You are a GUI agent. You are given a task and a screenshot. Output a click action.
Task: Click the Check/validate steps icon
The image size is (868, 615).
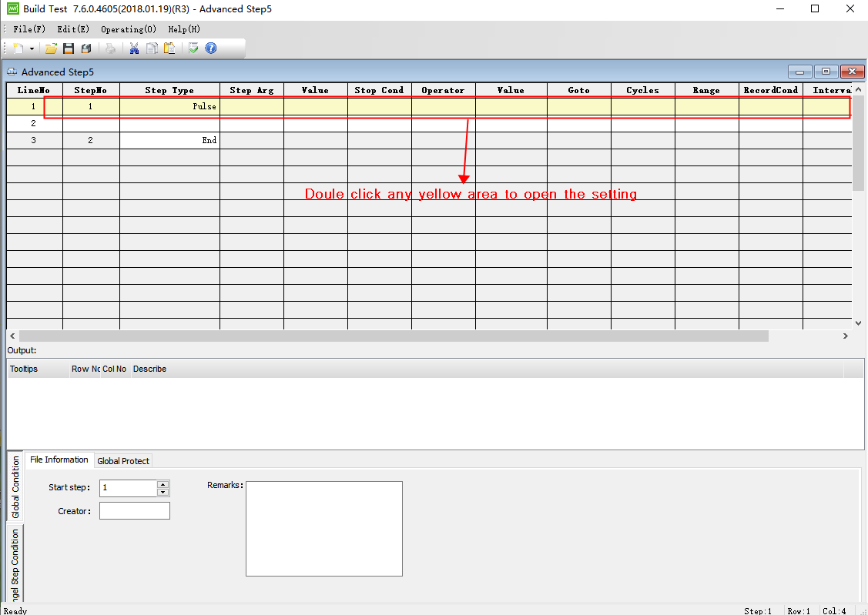(x=193, y=48)
